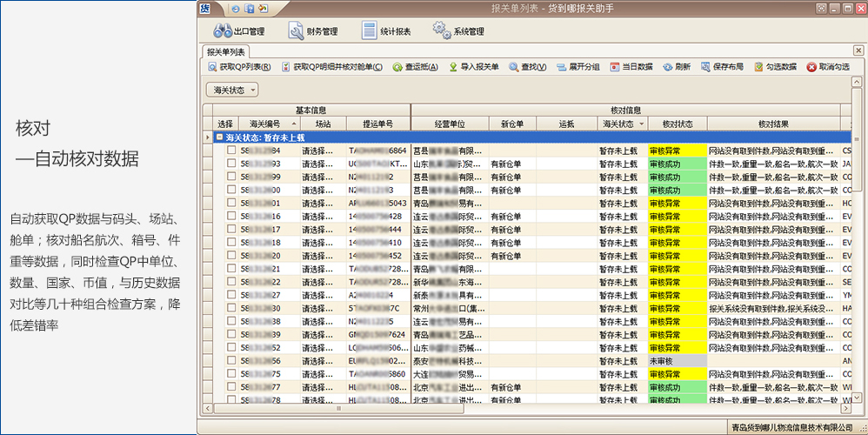868x435 pixels.
Task: Collapse the 海关状态: 暂存未上载 group
Action: pyautogui.click(x=219, y=137)
